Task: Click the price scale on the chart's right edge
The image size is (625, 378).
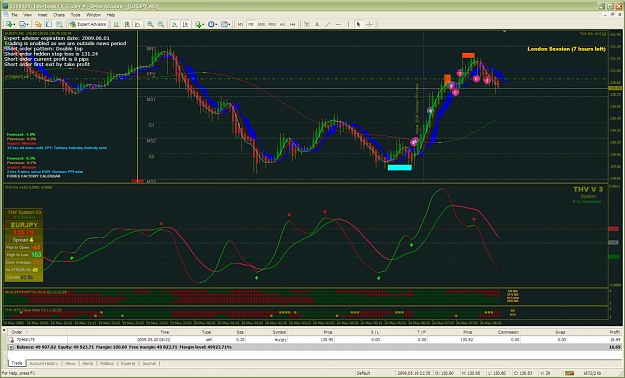Action: coord(615,106)
